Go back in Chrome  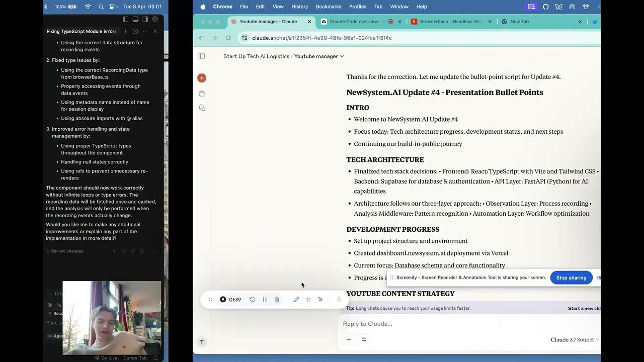(x=201, y=38)
